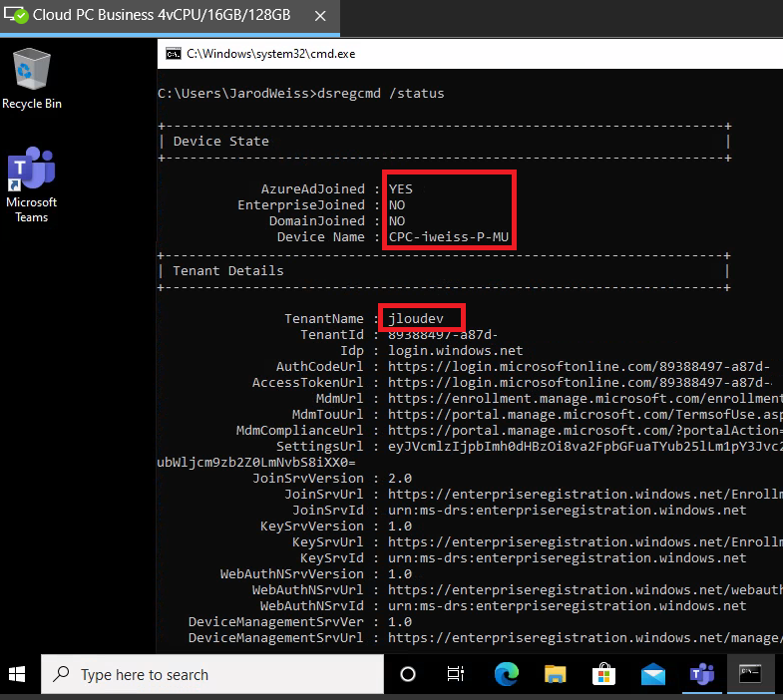Click the MdmComplianceUrl portalAction URL

(x=586, y=431)
